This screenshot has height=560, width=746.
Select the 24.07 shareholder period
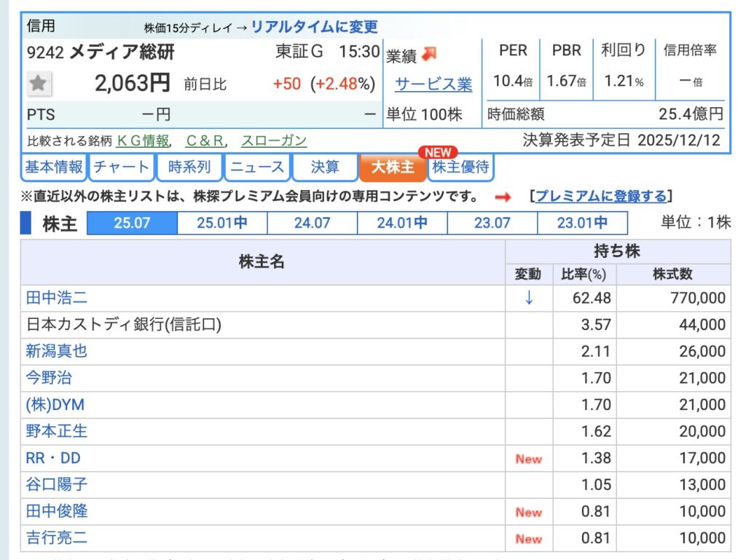click(x=312, y=223)
